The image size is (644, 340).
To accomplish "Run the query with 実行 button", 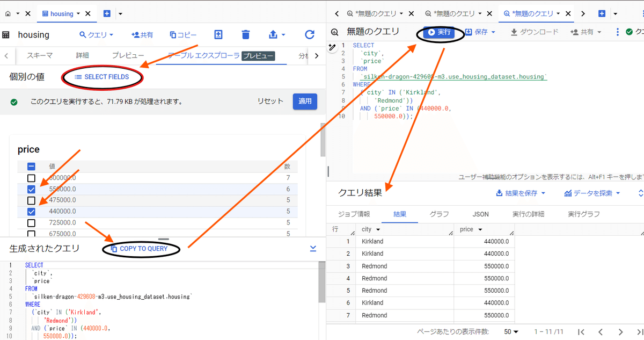I will 440,32.
